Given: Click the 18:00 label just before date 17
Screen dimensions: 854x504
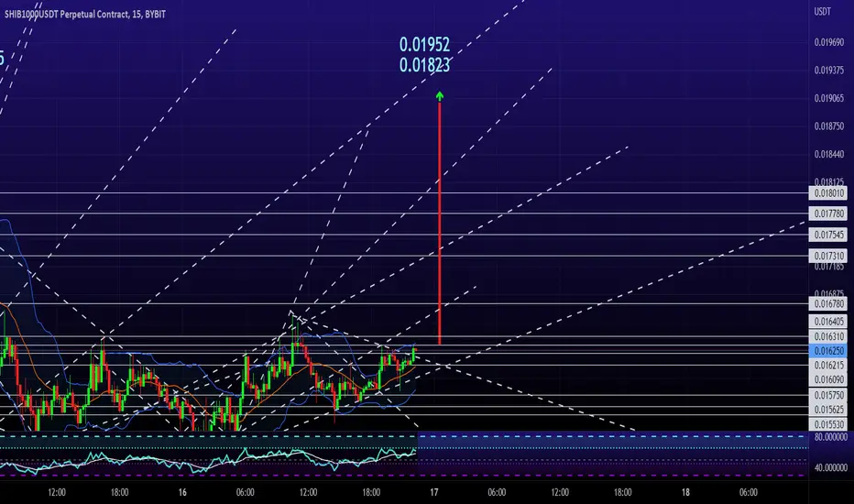Looking at the screenshot, I should [x=371, y=493].
